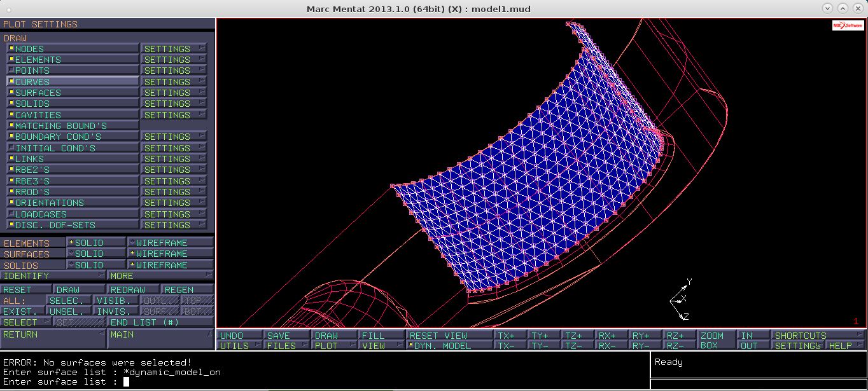Toggle DYN. MODEL mode
This screenshot has width=868, height=391.
point(449,346)
